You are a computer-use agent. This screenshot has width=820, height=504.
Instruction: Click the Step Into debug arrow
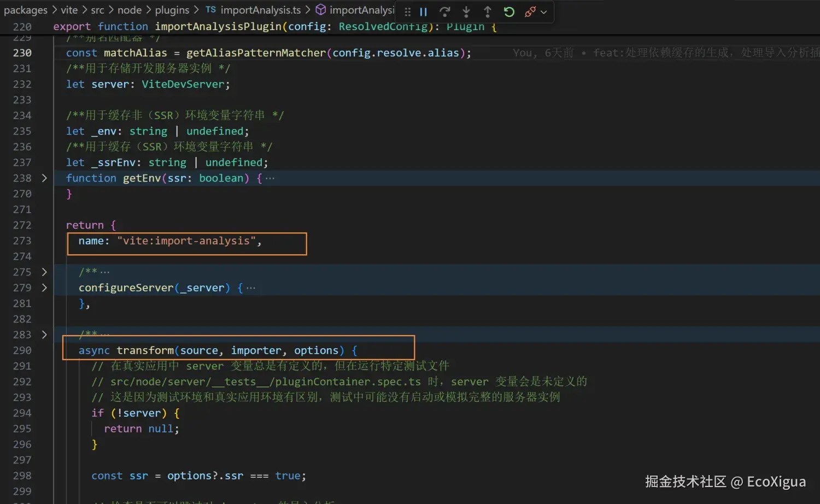[x=466, y=11]
